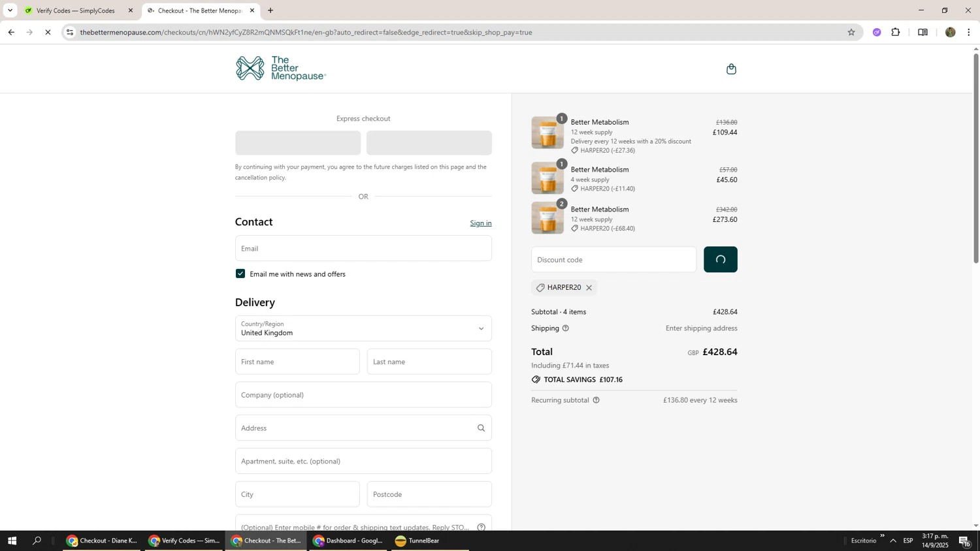Viewport: 980px width, 551px height.
Task: Open the Chrome side panel icon
Action: [x=923, y=32]
